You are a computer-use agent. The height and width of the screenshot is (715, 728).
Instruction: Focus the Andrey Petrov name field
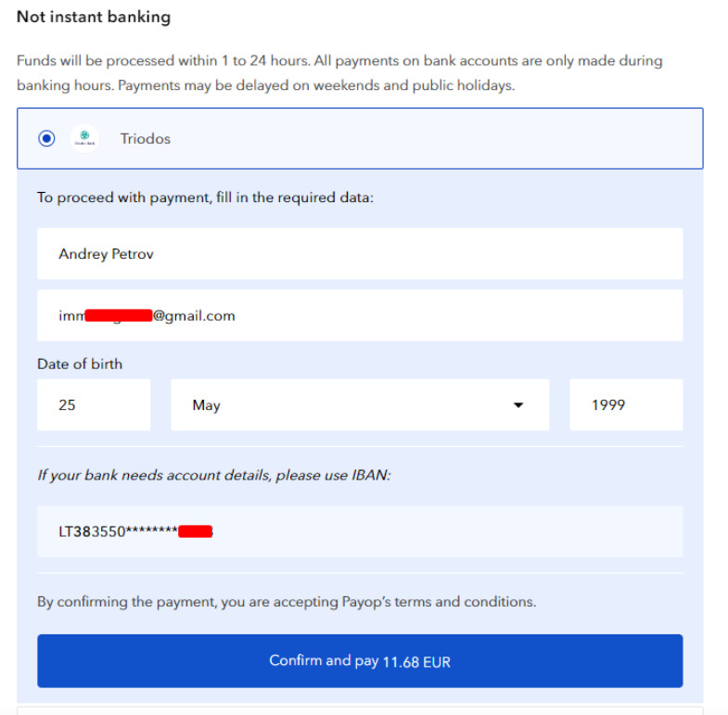pos(360,253)
